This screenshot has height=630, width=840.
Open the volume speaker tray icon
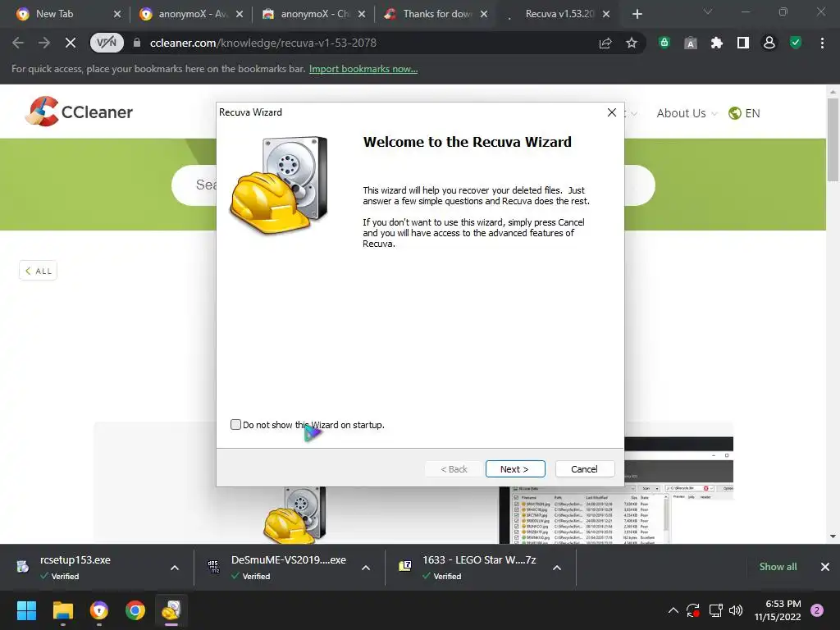(x=736, y=610)
